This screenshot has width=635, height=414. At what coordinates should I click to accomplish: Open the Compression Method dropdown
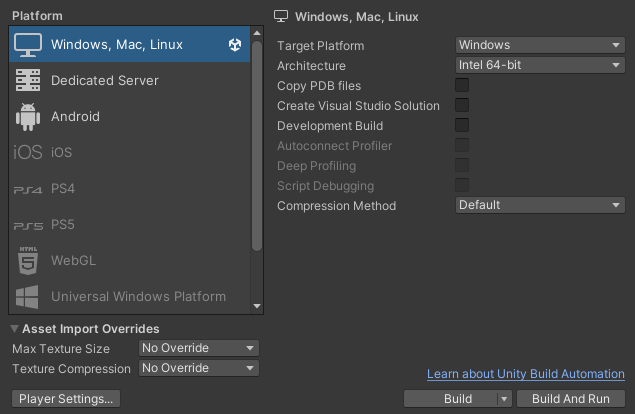[540, 205]
